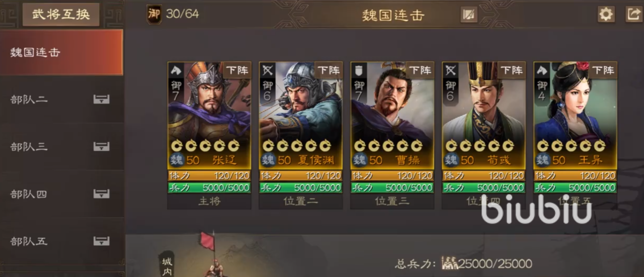Open the settings gear icon
This screenshot has width=644, height=277.
click(x=606, y=14)
